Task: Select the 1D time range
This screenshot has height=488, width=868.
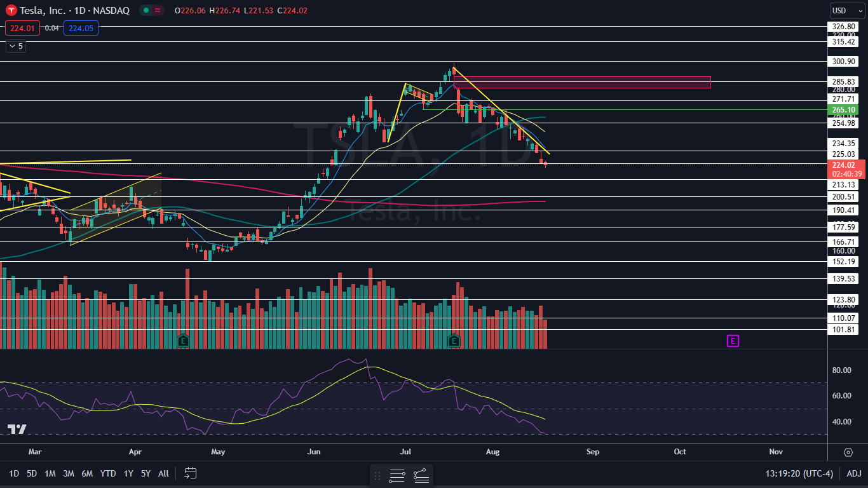Action: point(13,473)
